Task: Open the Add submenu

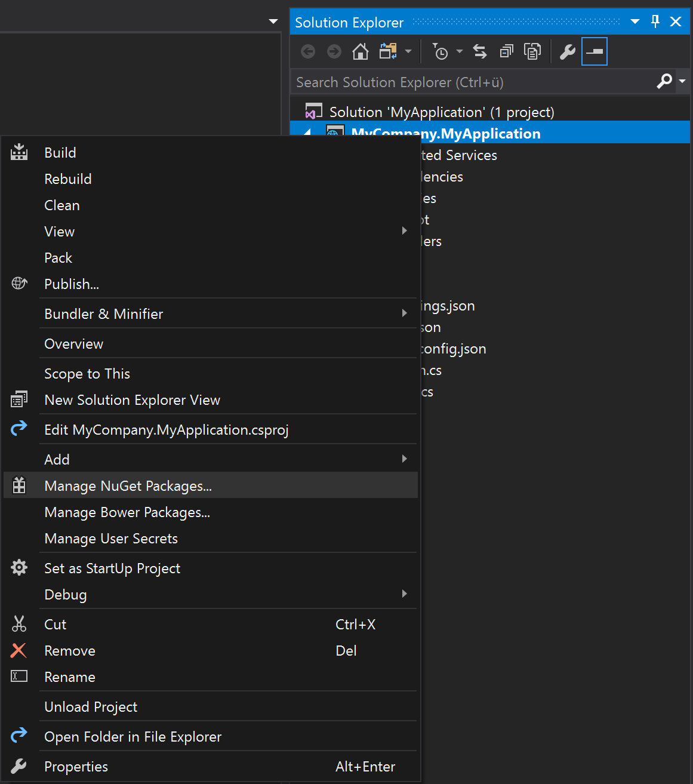Action: click(57, 460)
